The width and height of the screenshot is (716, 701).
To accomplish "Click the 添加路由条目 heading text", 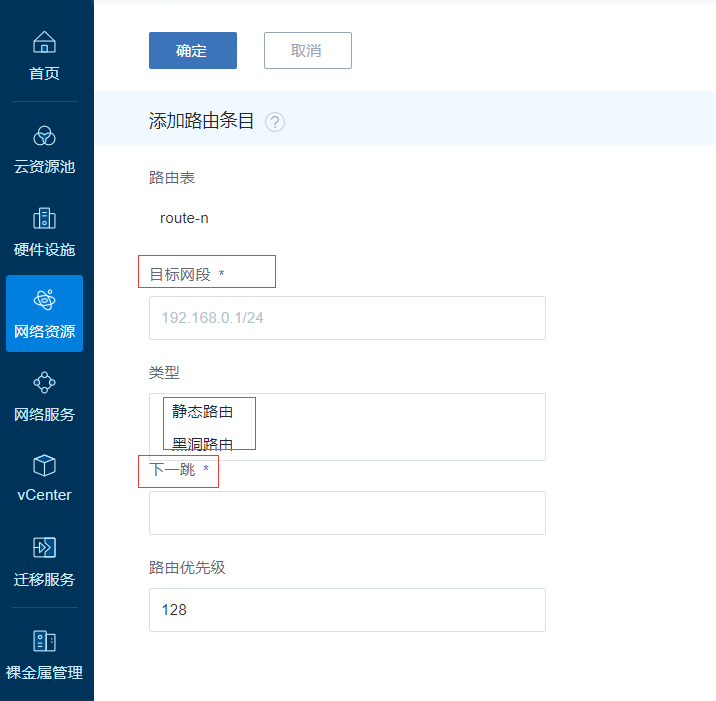I will pos(201,121).
